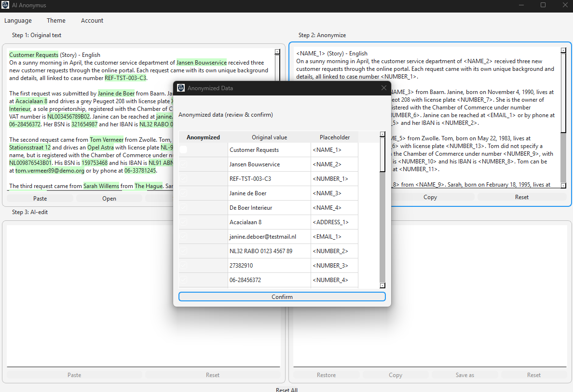This screenshot has height=392, width=573.
Task: Toggle the checkbox for 06-28456372 row
Action: pos(183,280)
